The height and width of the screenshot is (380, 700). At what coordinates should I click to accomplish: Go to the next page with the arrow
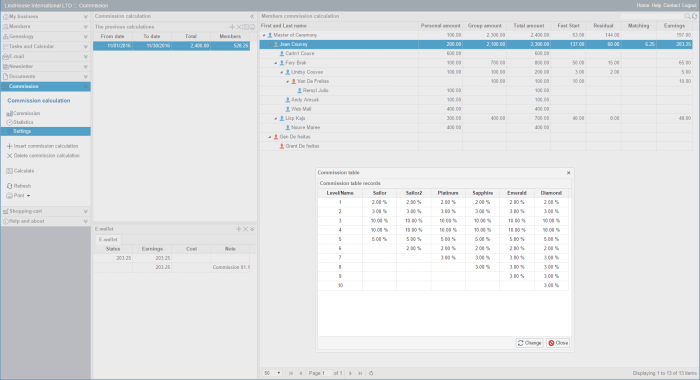tap(350, 373)
